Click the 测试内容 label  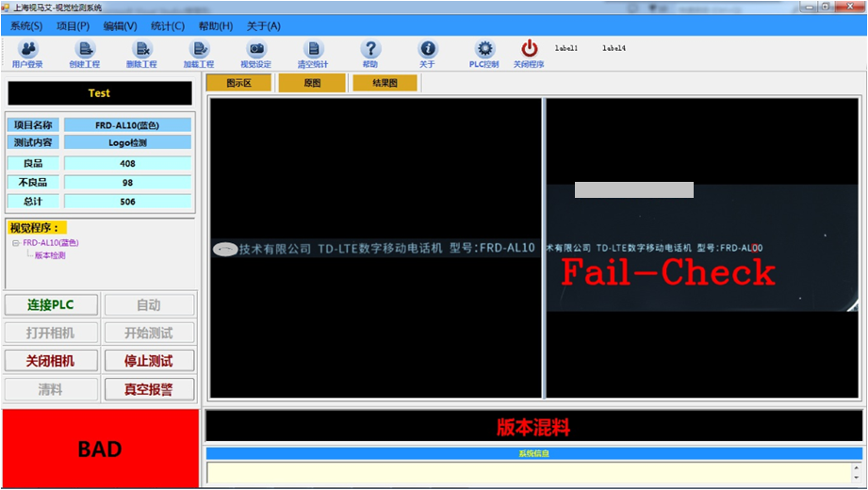[33, 142]
